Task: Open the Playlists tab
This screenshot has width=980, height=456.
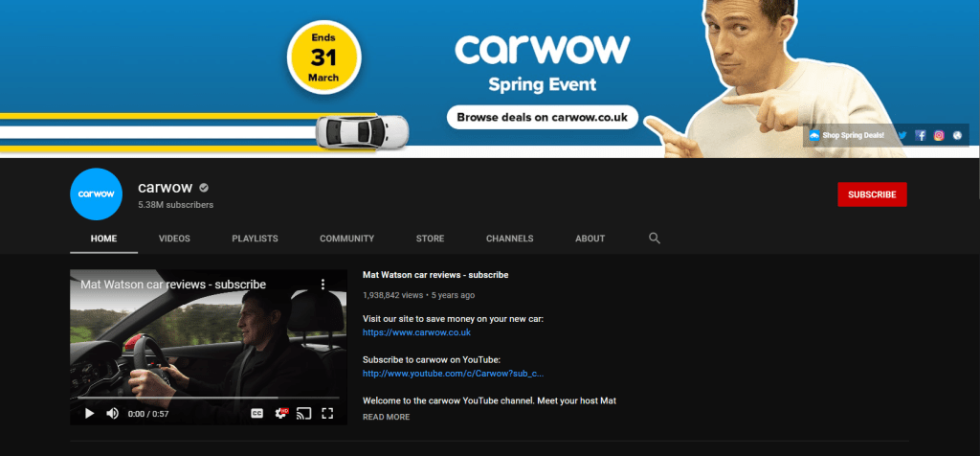Action: (x=255, y=239)
